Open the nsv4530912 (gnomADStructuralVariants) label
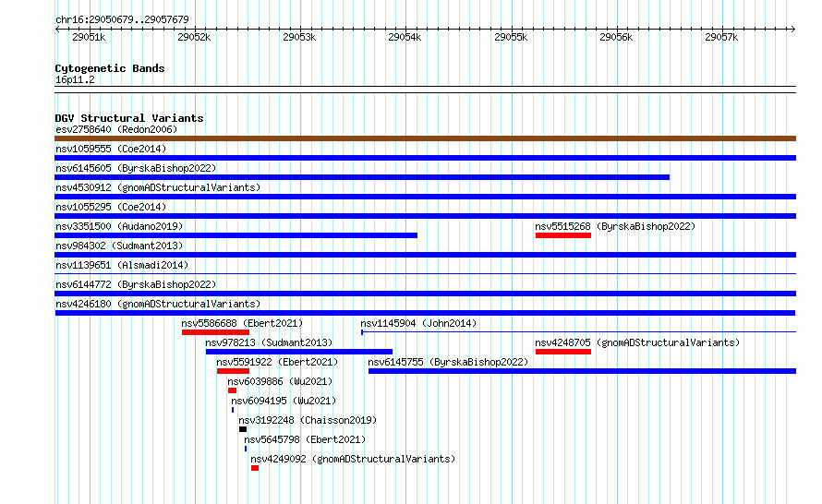 (x=158, y=187)
